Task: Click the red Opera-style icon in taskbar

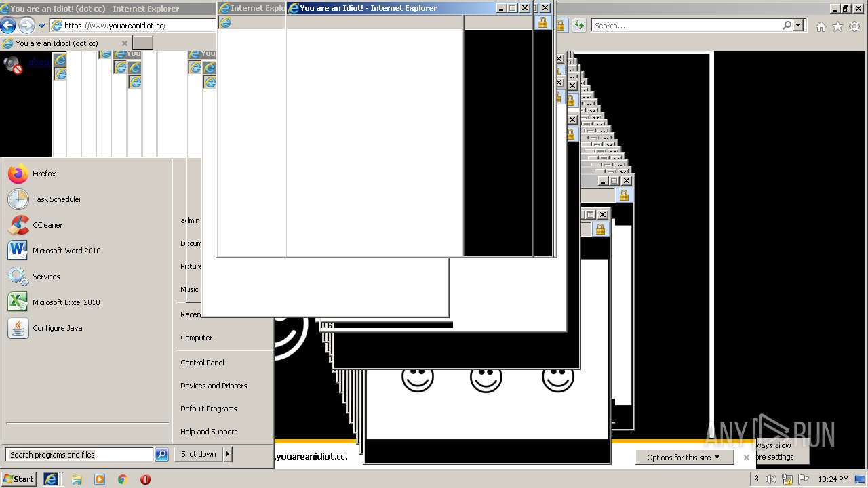Action: click(145, 479)
